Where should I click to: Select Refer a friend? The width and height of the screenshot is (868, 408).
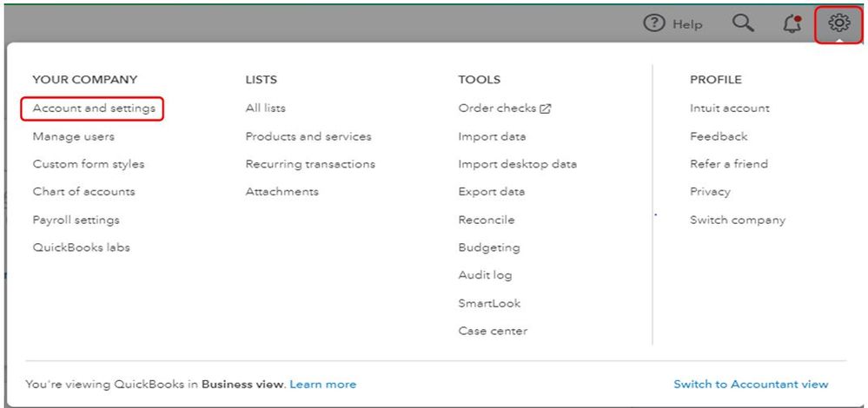(728, 164)
